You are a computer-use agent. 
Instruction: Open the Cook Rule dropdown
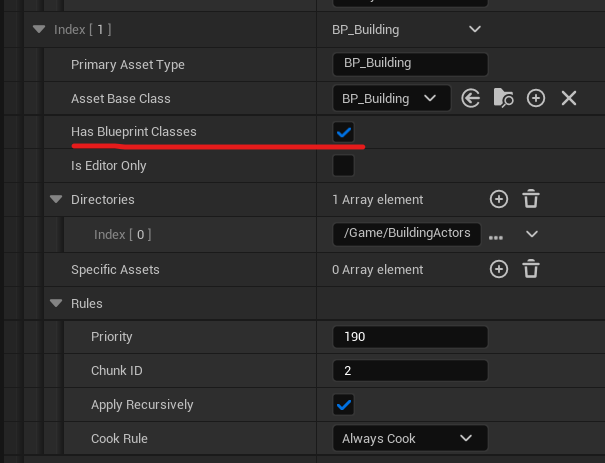pyautogui.click(x=409, y=438)
